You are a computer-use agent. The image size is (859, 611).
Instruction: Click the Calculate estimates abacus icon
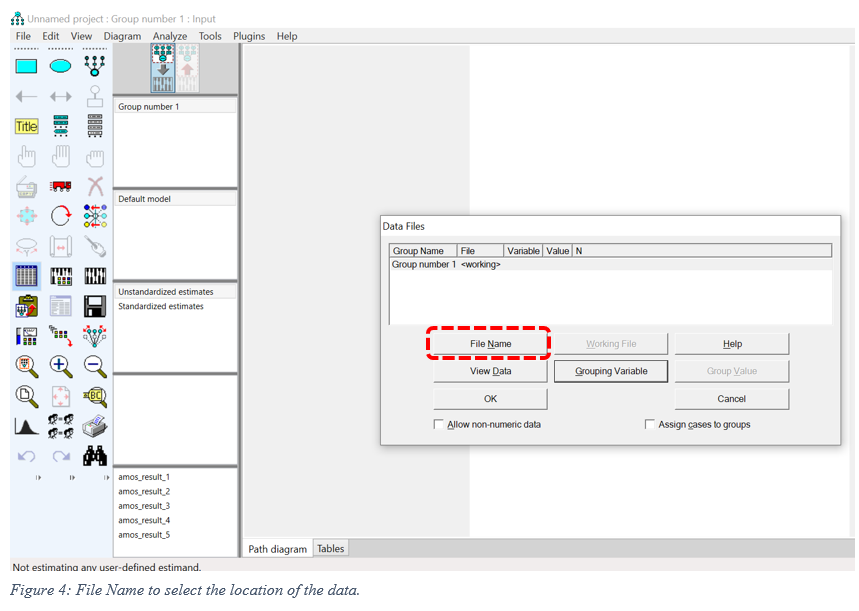point(95,276)
